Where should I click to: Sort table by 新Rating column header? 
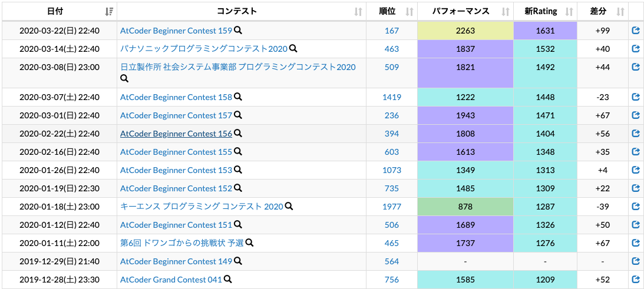tap(546, 12)
